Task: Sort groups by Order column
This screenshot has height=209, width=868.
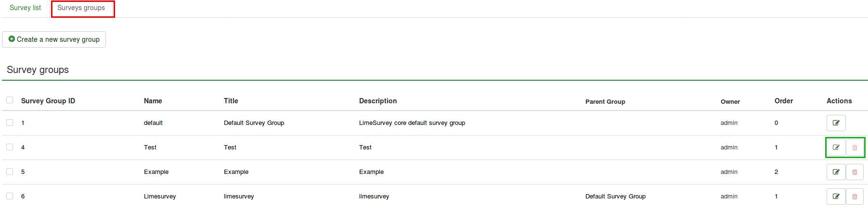Action: coord(783,101)
